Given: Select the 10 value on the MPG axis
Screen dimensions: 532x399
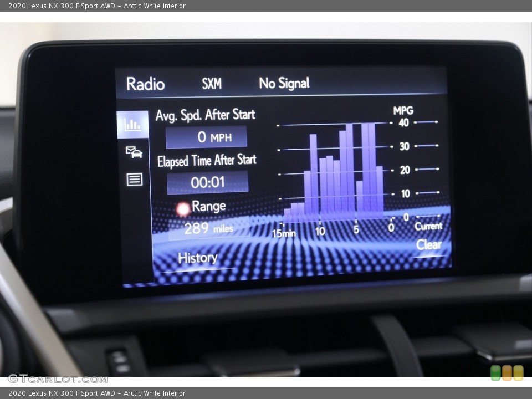Looking at the screenshot, I should click(406, 193).
